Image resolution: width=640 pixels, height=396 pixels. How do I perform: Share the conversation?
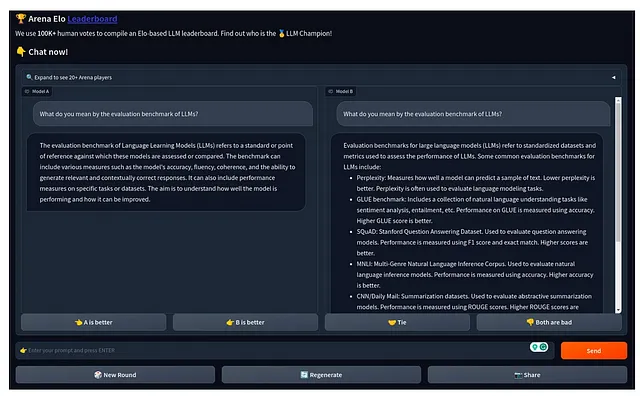click(x=527, y=375)
